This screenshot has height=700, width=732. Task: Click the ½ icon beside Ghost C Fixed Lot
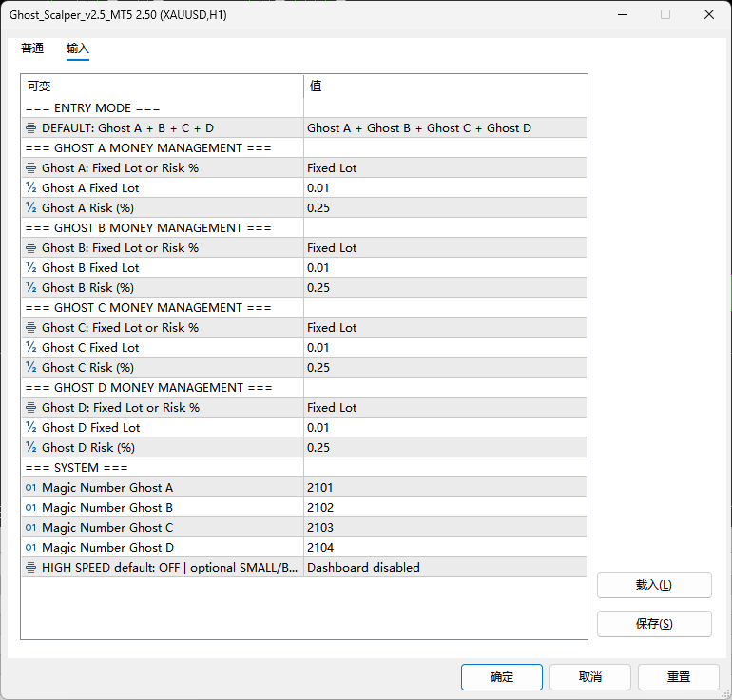point(30,347)
